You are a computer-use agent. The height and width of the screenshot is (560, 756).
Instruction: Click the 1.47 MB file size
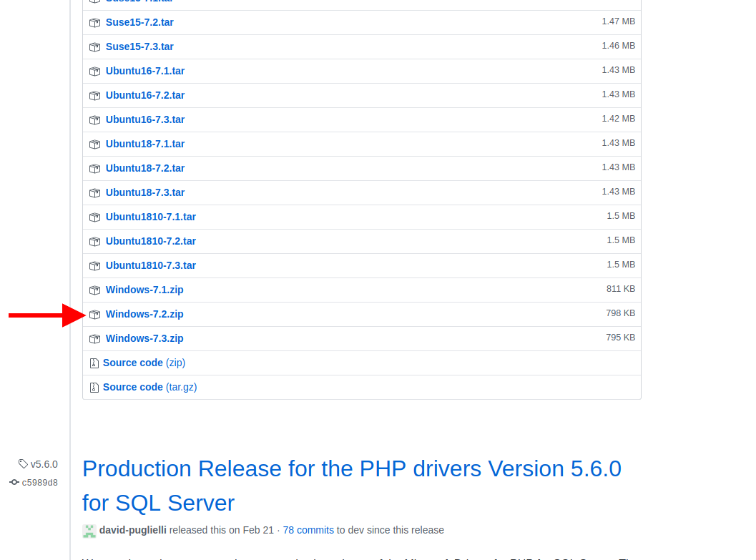[619, 21]
